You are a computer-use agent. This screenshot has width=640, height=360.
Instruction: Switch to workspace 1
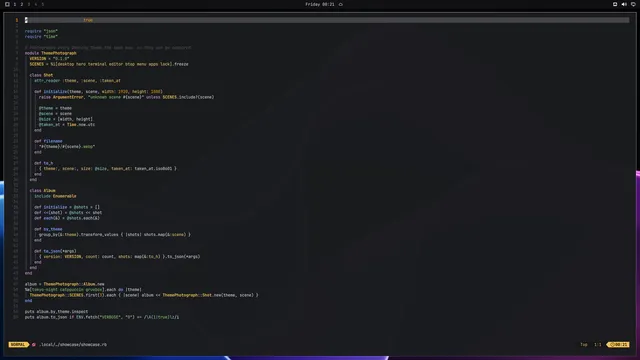[x=15, y=4]
